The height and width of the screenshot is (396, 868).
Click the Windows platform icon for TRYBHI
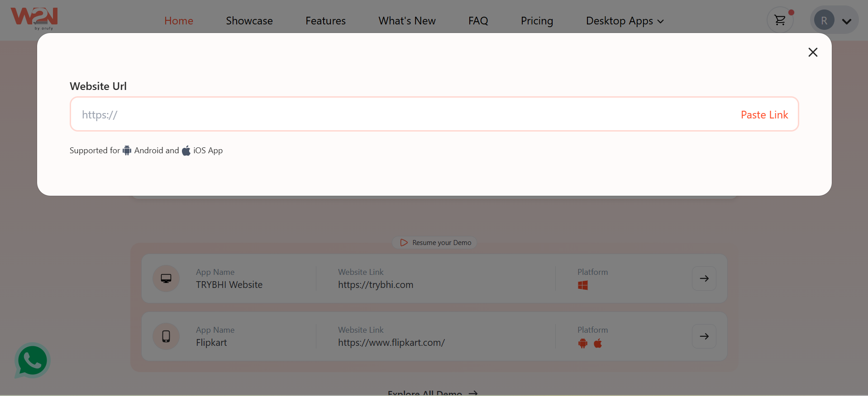[583, 285]
